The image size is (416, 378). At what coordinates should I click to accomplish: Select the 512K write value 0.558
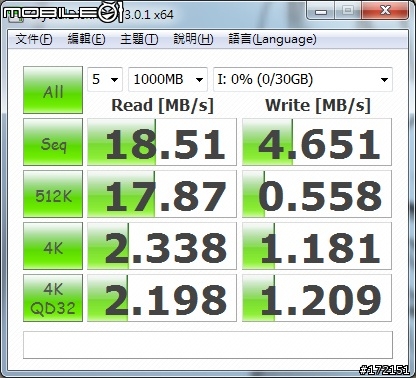click(x=317, y=194)
